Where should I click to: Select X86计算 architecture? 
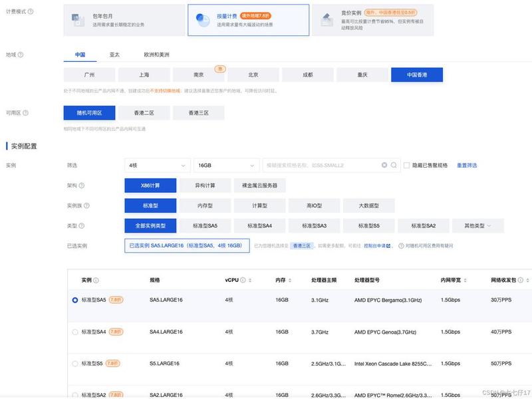(x=150, y=186)
